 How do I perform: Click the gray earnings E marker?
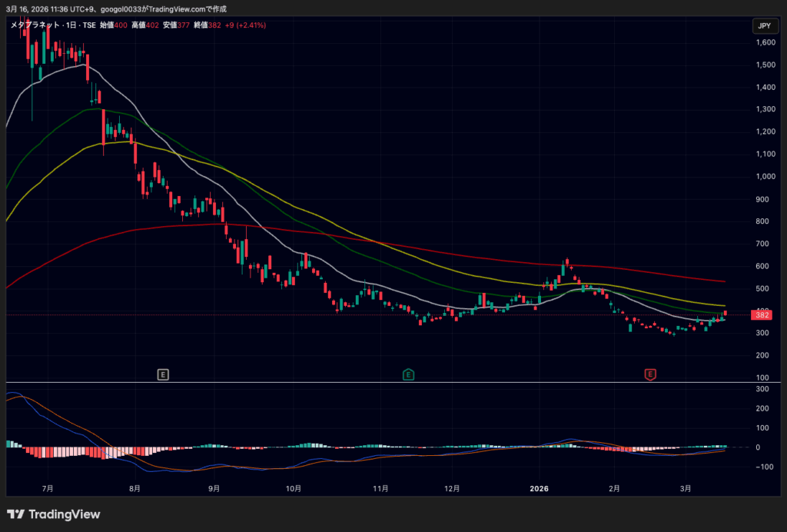click(163, 374)
